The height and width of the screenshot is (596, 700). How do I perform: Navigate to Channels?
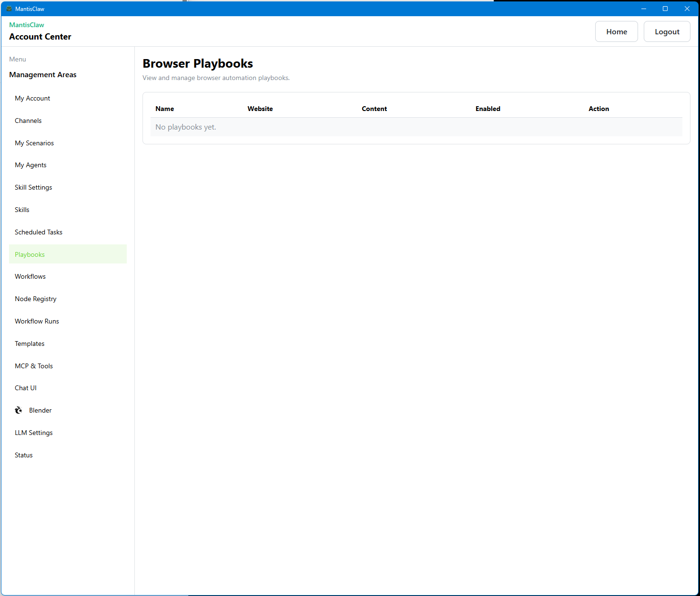point(28,121)
